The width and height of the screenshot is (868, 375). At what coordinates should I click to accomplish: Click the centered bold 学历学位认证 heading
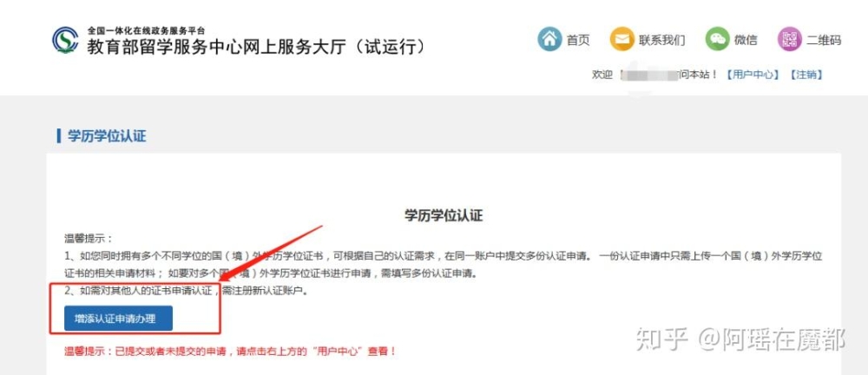444,215
